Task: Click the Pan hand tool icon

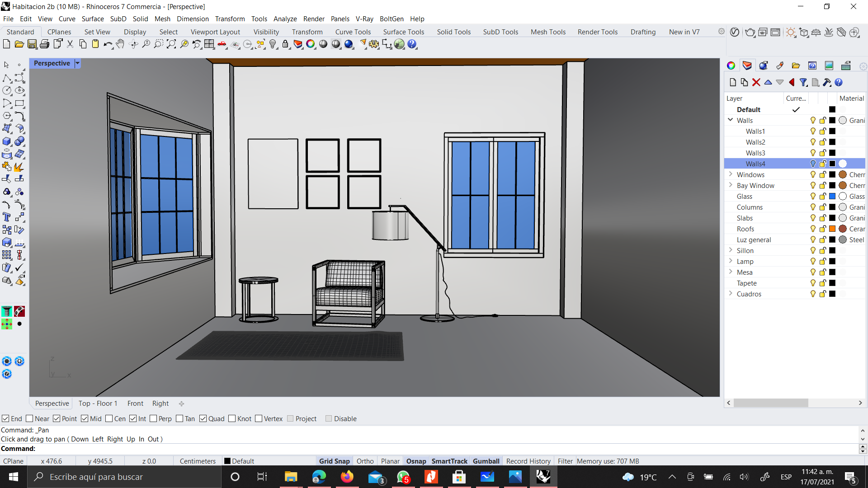Action: click(x=120, y=44)
